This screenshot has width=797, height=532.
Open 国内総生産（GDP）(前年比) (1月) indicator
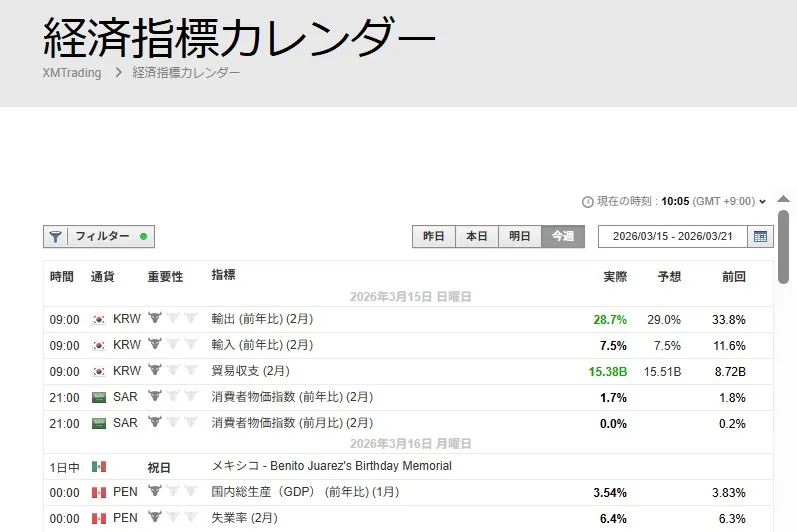tap(305, 492)
